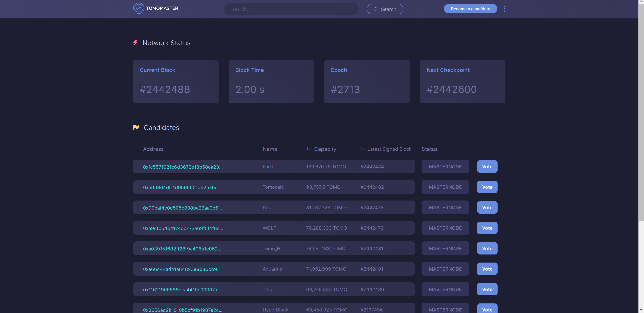Click the Current Block status card
The image size is (644, 313).
(175, 81)
